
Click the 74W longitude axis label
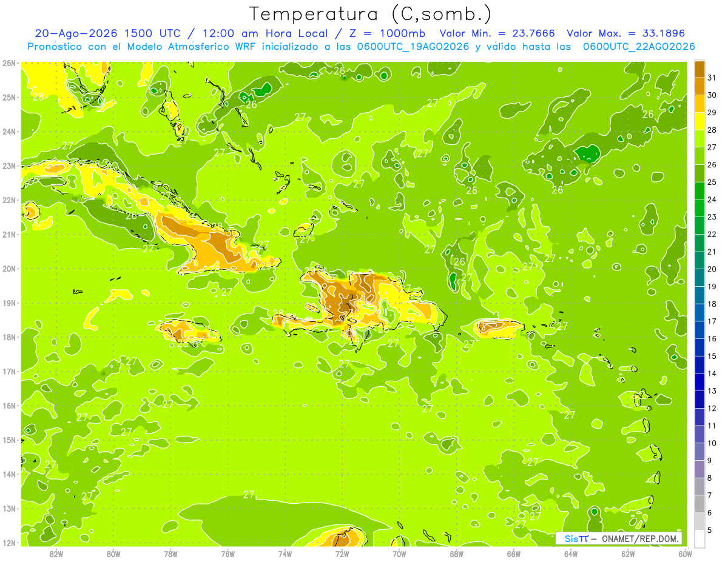285,554
